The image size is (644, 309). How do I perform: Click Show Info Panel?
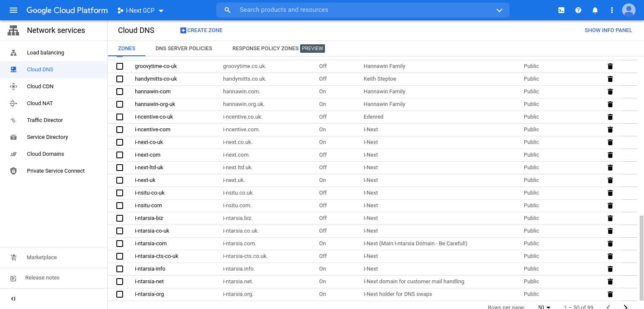[608, 30]
